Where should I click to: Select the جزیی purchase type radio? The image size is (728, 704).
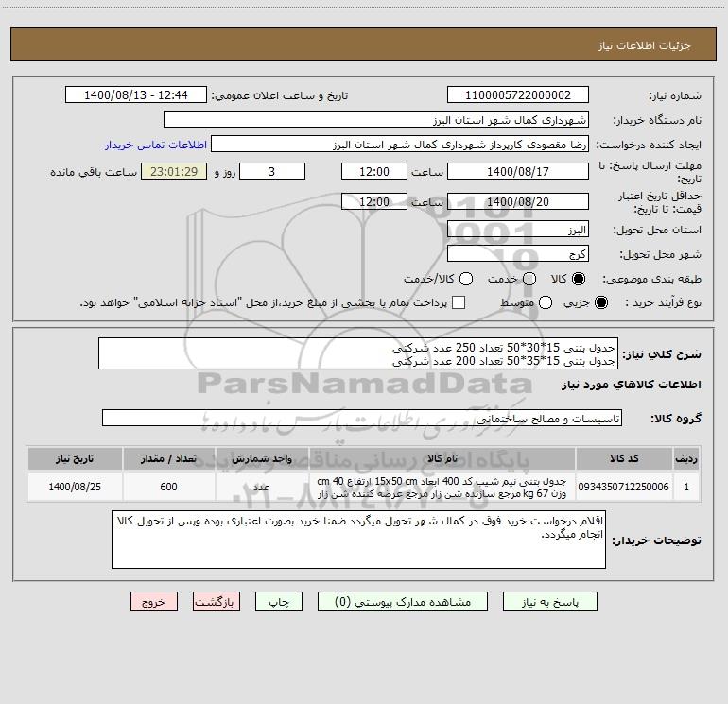[600, 302]
